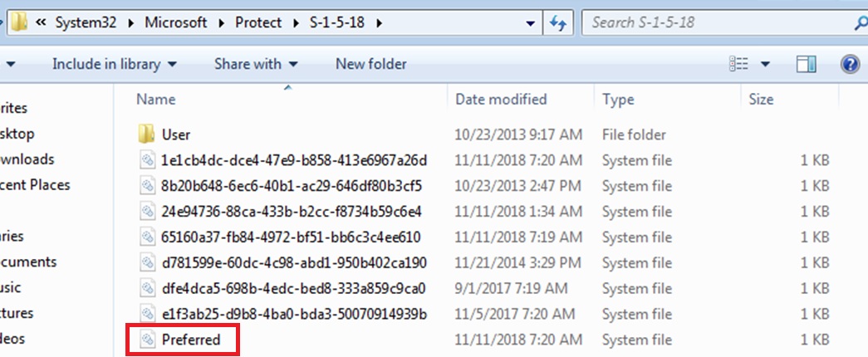
Task: Click the help question mark icon
Action: 849,64
